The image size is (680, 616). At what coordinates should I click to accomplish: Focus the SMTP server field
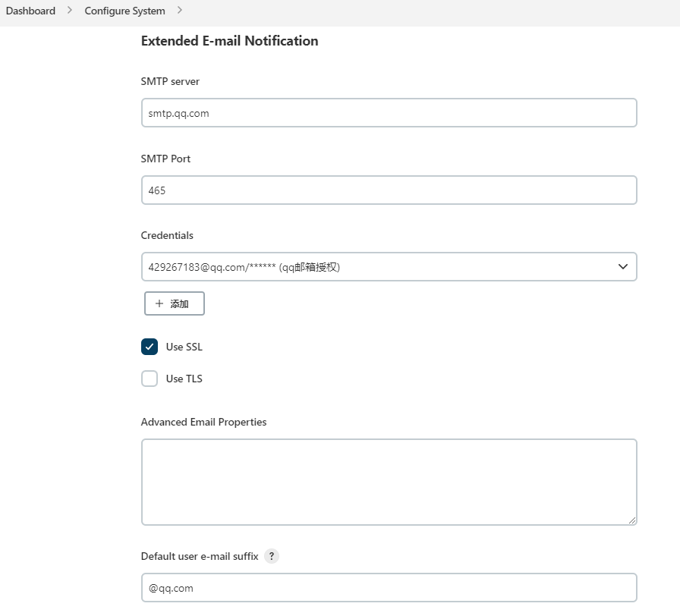(389, 113)
